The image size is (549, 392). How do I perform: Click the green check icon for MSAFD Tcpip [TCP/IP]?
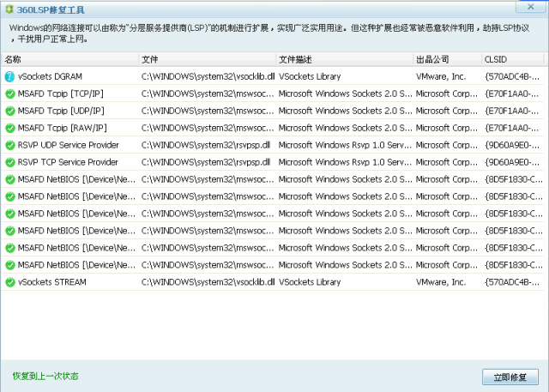coord(10,93)
